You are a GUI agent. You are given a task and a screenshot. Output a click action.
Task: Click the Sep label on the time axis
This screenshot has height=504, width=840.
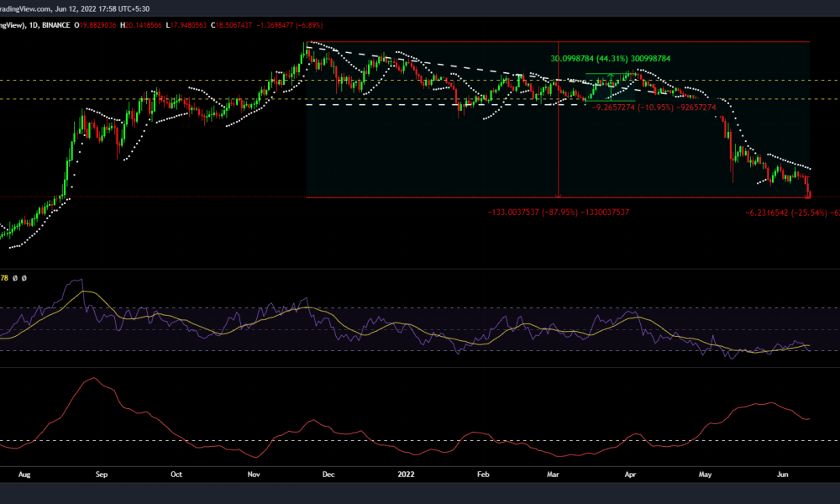pos(102,475)
